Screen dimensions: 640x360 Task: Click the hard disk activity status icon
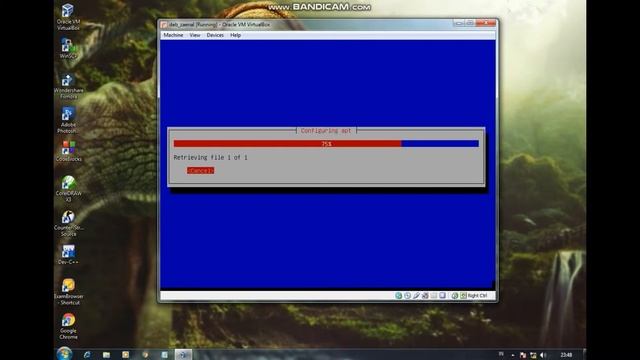point(398,296)
